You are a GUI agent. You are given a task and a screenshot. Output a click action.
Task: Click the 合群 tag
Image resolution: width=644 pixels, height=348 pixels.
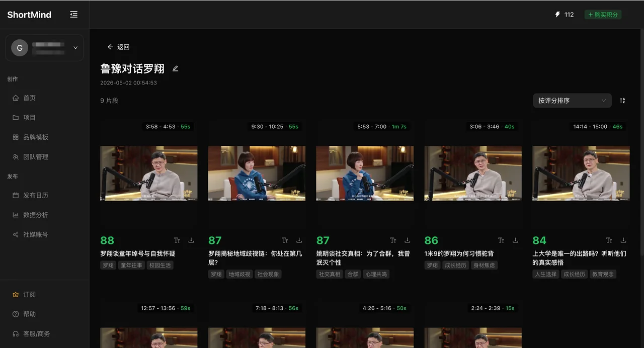353,274
